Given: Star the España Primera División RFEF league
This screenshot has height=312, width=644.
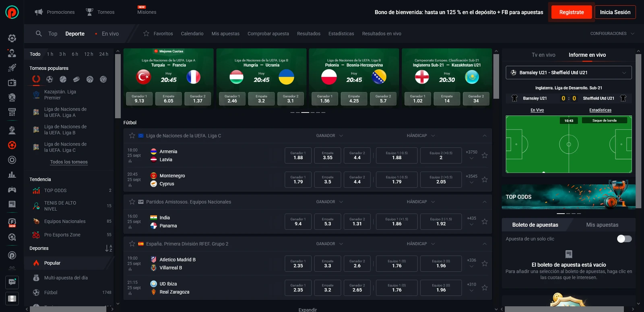Looking at the screenshot, I should point(132,243).
